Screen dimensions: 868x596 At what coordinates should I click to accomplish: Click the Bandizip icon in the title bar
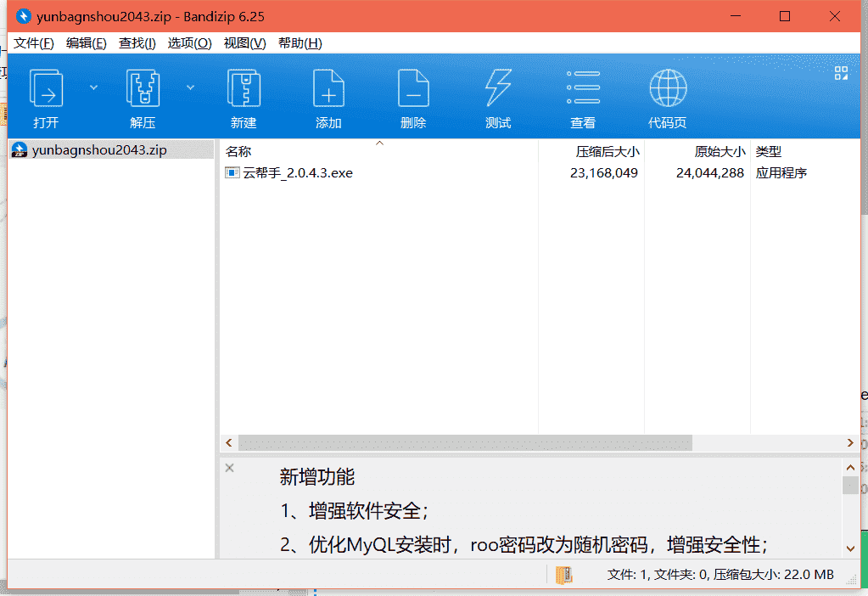(x=23, y=16)
